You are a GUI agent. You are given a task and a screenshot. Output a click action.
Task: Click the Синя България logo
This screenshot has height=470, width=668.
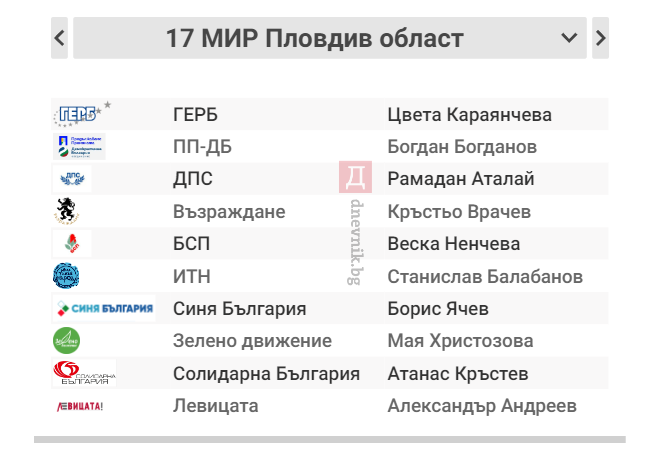pos(104,308)
